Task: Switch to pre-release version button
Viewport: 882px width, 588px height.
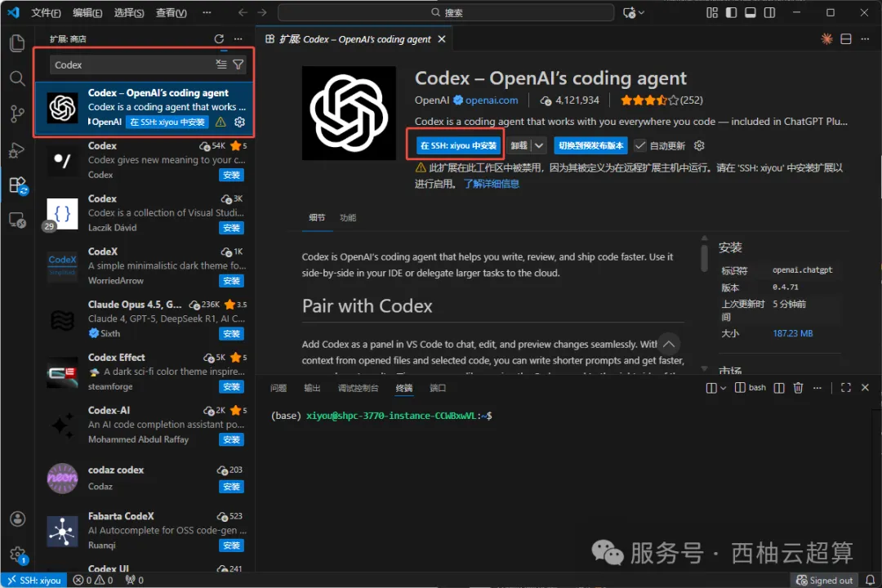Action: [x=590, y=145]
